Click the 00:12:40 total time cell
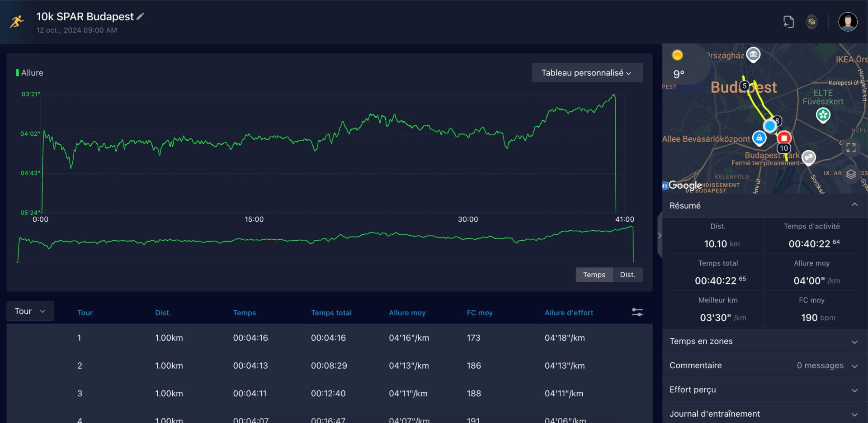868x423 pixels. tap(328, 394)
